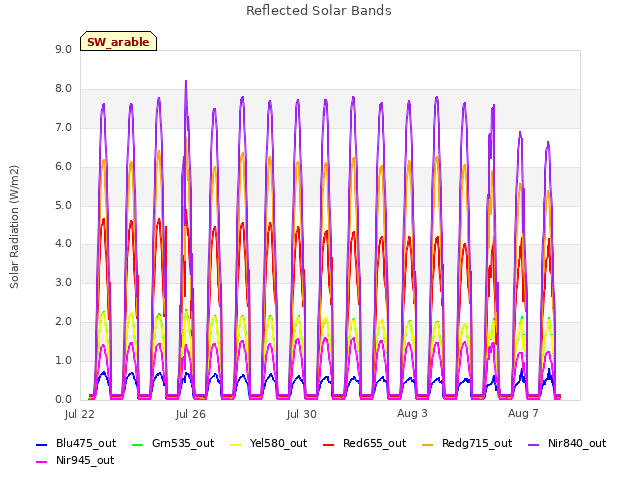Click the 2.0 y-axis tick label
Image resolution: width=640 pixels, height=480 pixels.
pyautogui.click(x=63, y=322)
